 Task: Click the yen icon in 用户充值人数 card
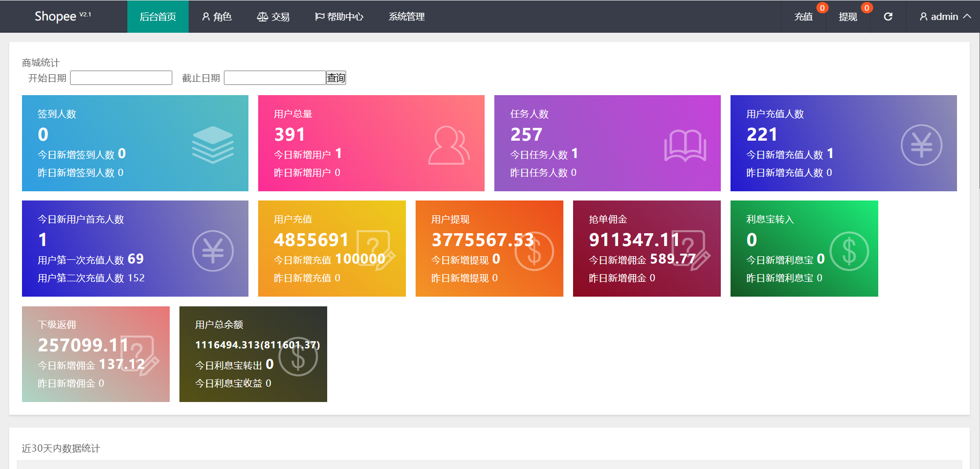coord(921,145)
